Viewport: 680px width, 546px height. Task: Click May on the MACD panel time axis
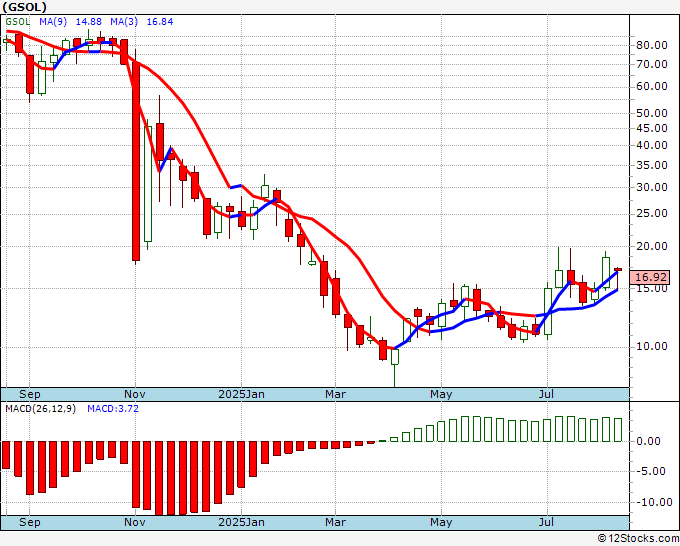[441, 522]
